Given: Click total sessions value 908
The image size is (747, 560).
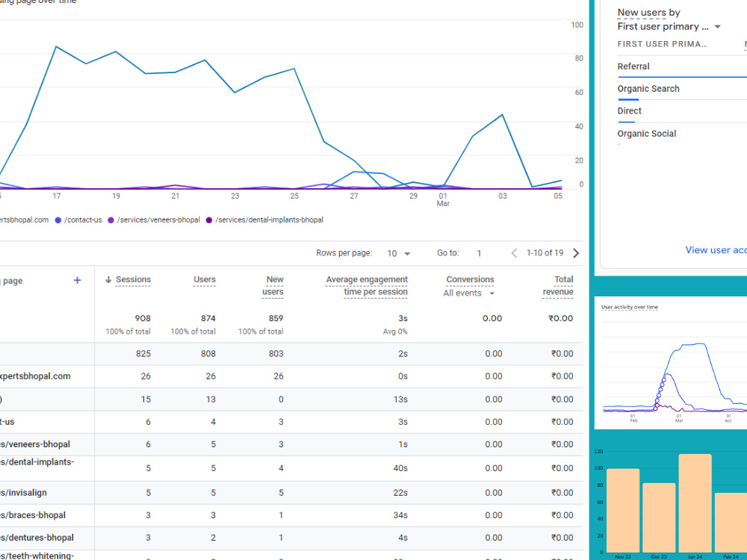Looking at the screenshot, I should point(143,318).
